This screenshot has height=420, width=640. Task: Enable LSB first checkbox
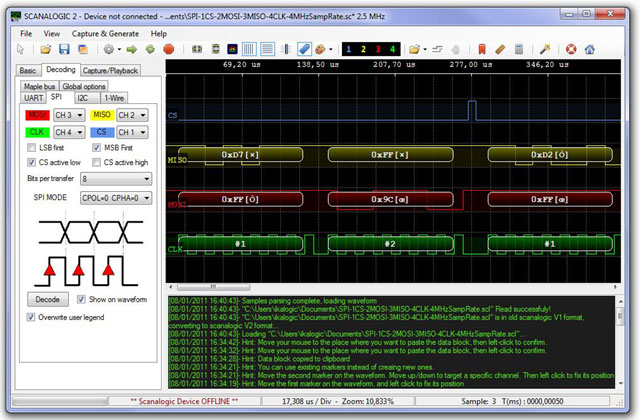[31, 147]
